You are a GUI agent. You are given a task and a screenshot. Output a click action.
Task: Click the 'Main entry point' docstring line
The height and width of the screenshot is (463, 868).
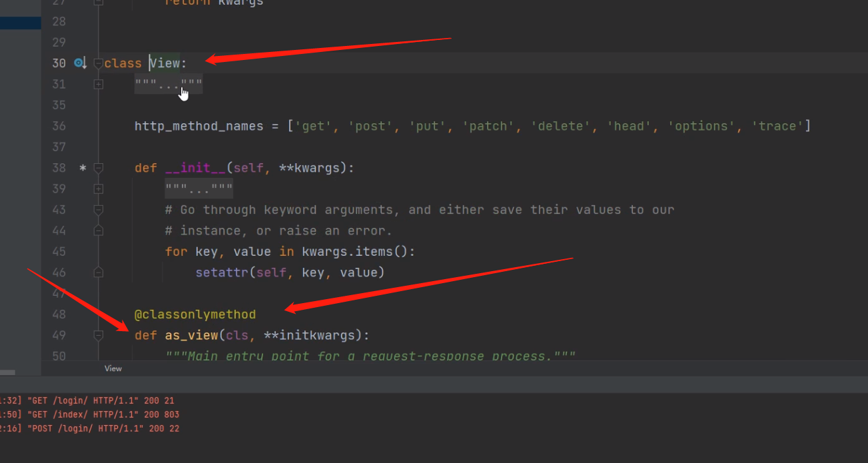370,356
